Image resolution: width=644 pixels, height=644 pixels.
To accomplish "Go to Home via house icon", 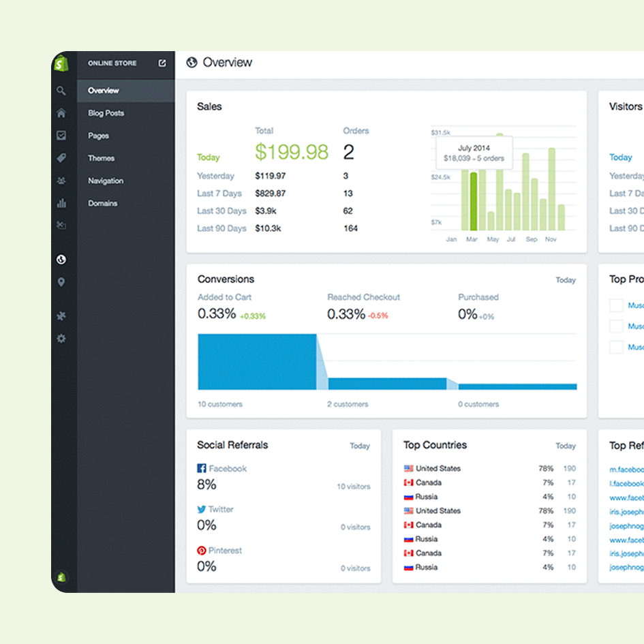I will (x=61, y=113).
